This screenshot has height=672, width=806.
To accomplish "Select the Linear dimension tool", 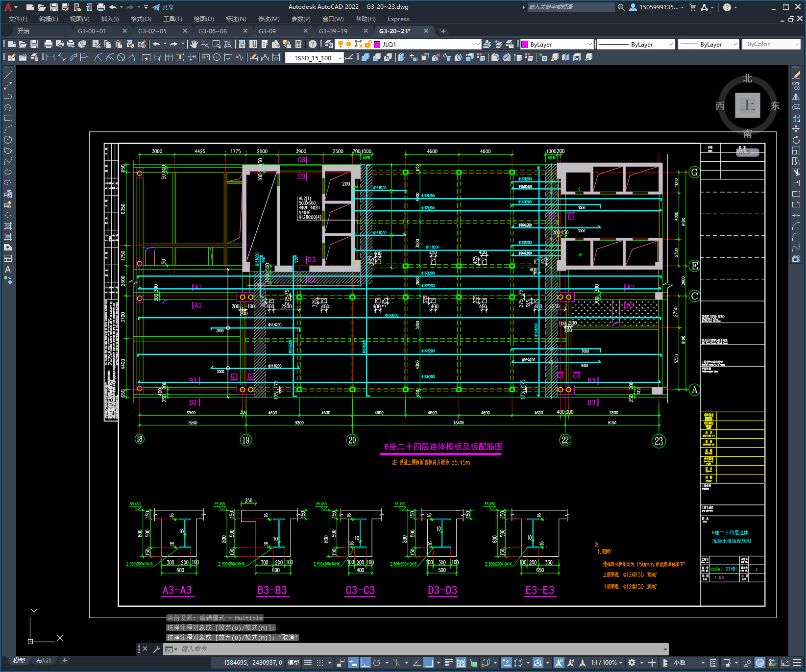I will pos(50,57).
